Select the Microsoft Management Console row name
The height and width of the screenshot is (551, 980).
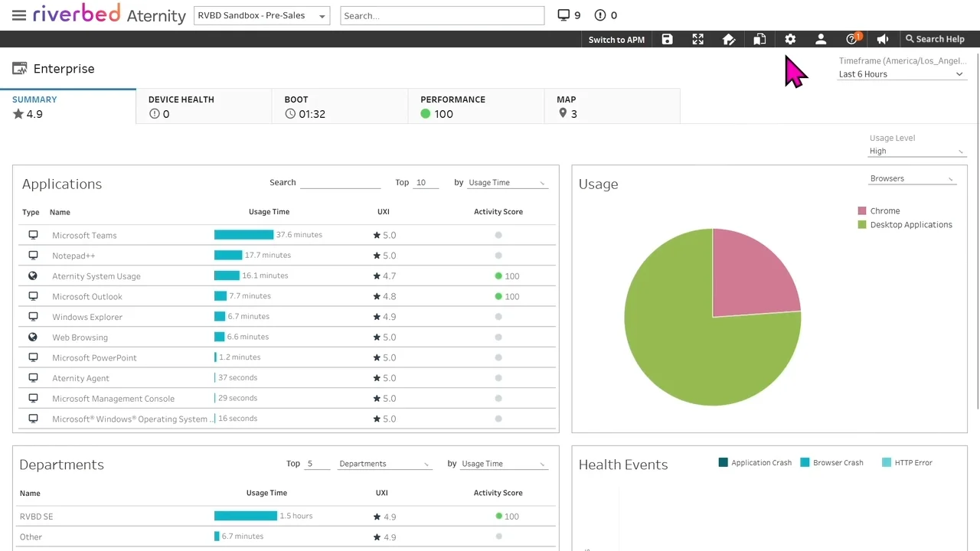pyautogui.click(x=113, y=399)
